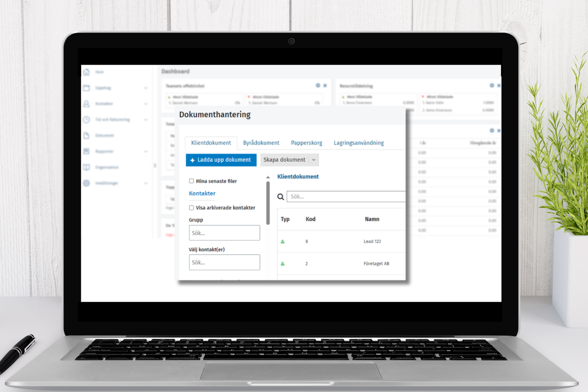Click the magnifier icon beside Klientdokument search
The height and width of the screenshot is (392, 588).
(x=281, y=197)
